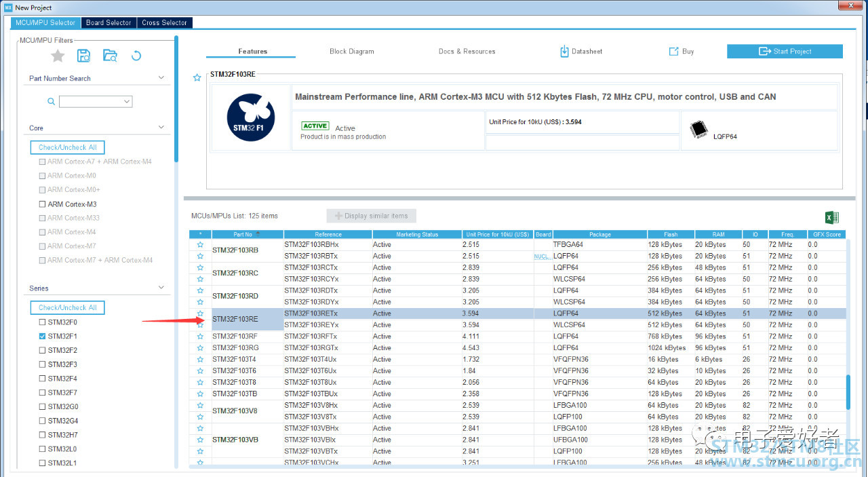868x477 pixels.
Task: Click the part number search magnifier
Action: click(x=51, y=102)
